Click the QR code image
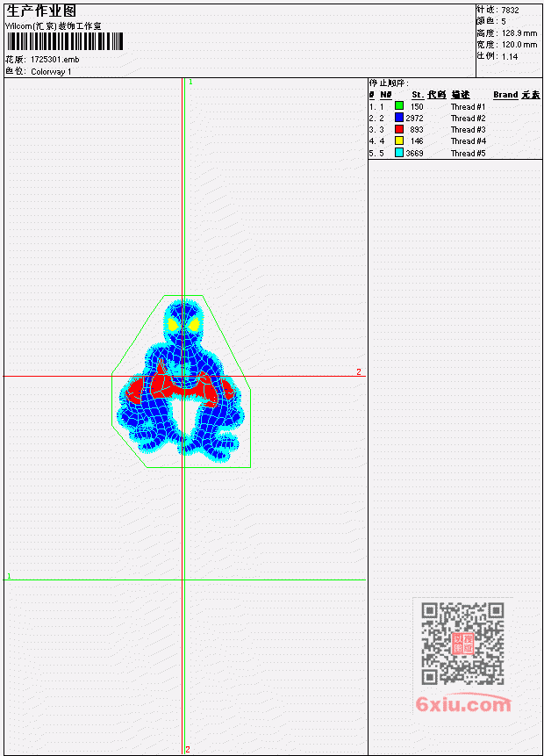The image size is (544, 756). 462,644
